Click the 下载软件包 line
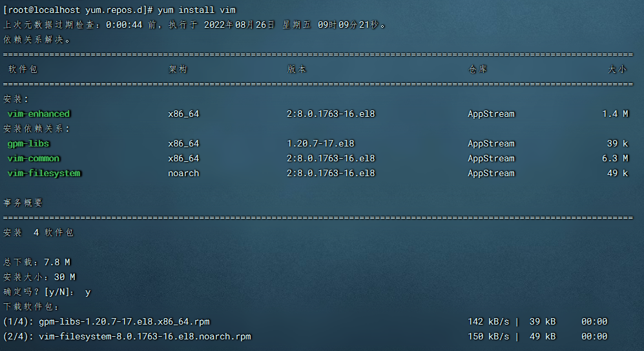 [31, 306]
